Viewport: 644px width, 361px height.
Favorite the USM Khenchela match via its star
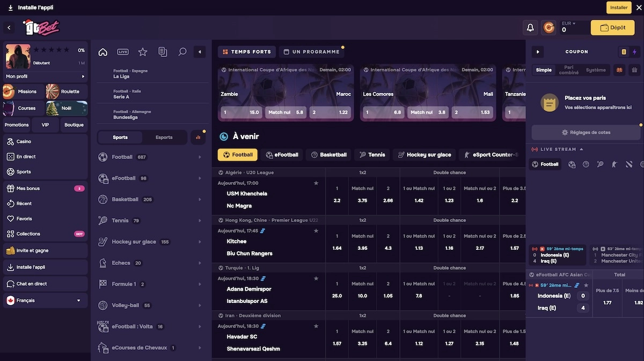(x=316, y=183)
